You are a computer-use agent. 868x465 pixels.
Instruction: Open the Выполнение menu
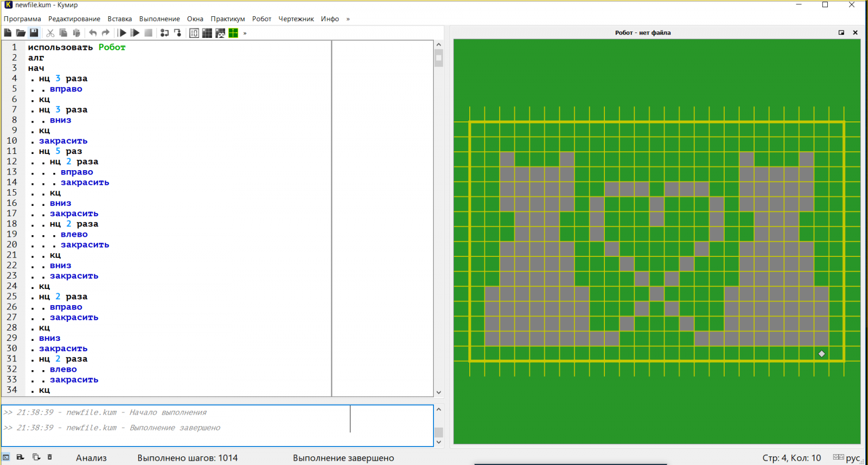[159, 19]
